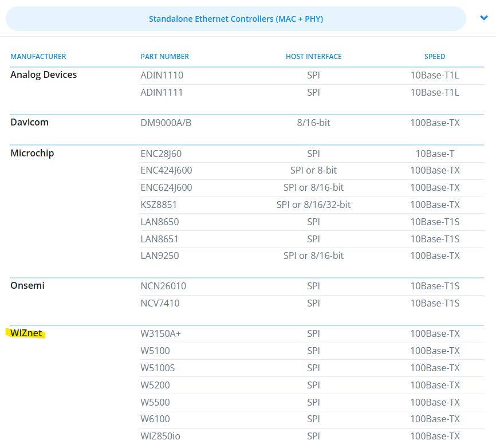
Task: Click the highlighted WIZnet manufacturer name
Action: pyautogui.click(x=26, y=333)
